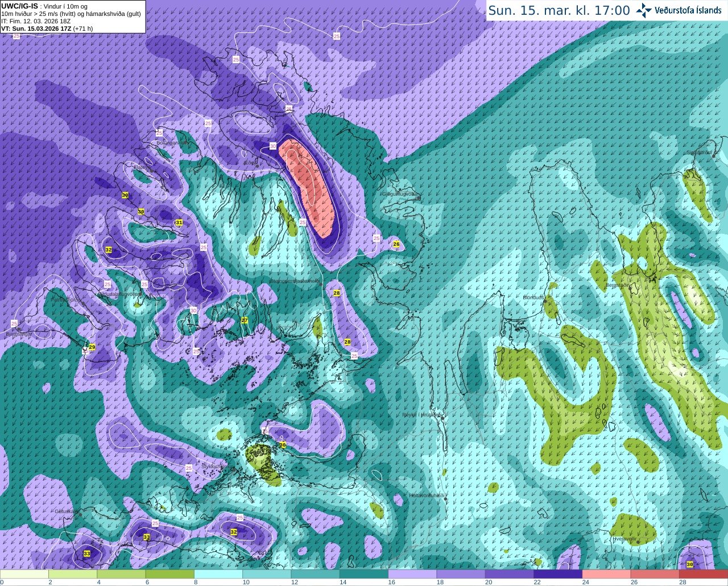This screenshot has width=728, height=586.
Task: Click the 'IT: Fim. 12. 03. 2026 18Z' line
Action: 36,21
